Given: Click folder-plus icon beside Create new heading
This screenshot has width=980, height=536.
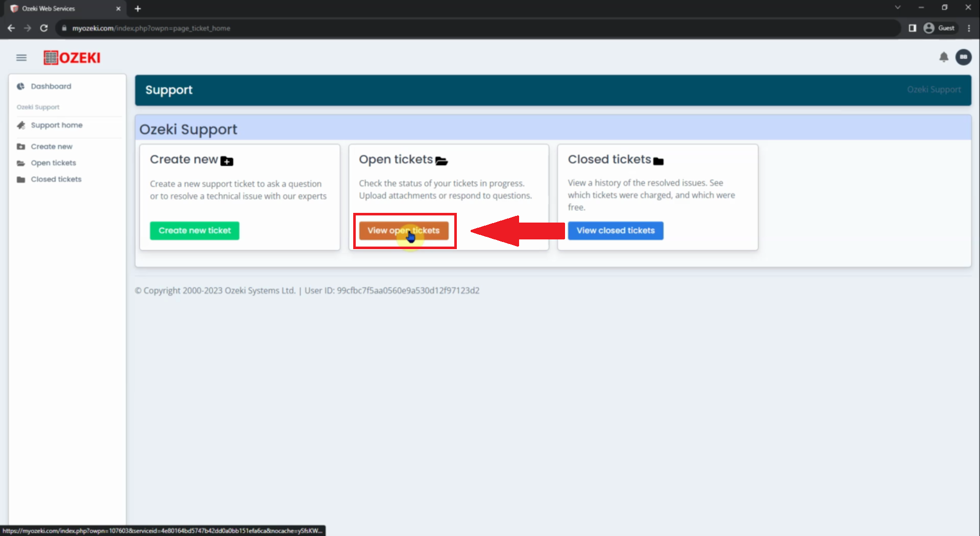Looking at the screenshot, I should 227,161.
